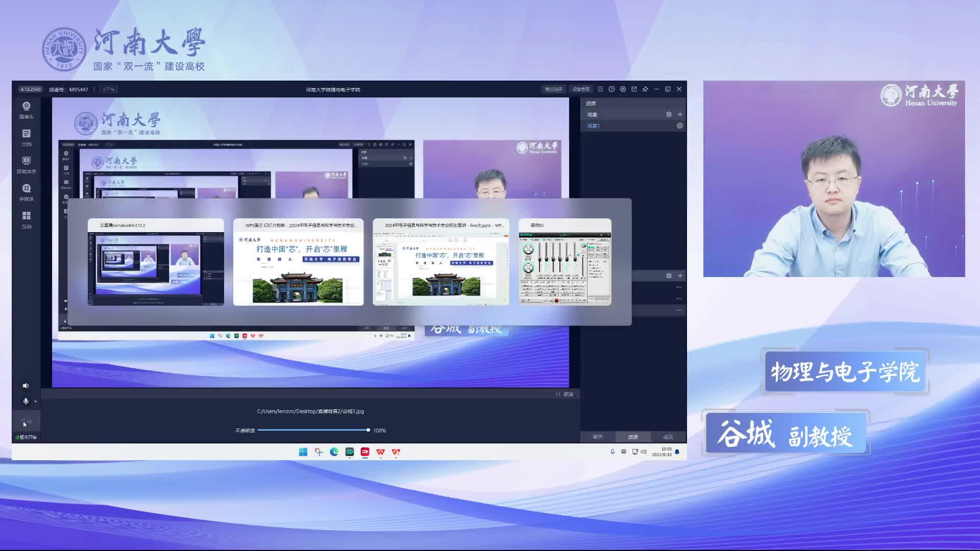Open Microsoft Edge from taskbar

[334, 452]
